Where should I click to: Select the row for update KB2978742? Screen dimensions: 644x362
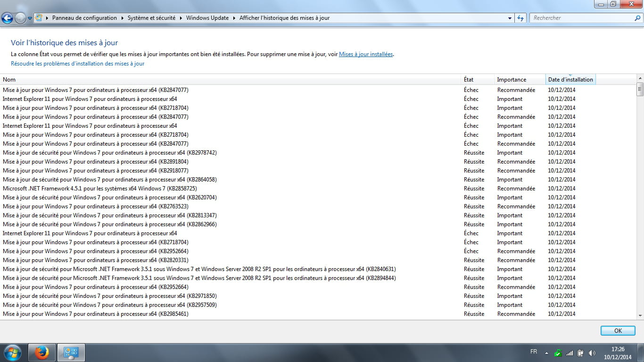[x=318, y=153]
